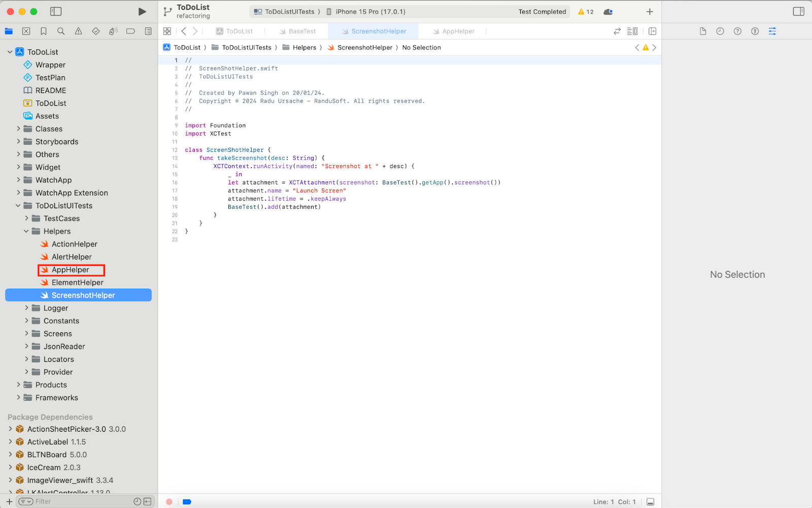Expand the Classes folder
The width and height of the screenshot is (812, 508).
pos(18,129)
